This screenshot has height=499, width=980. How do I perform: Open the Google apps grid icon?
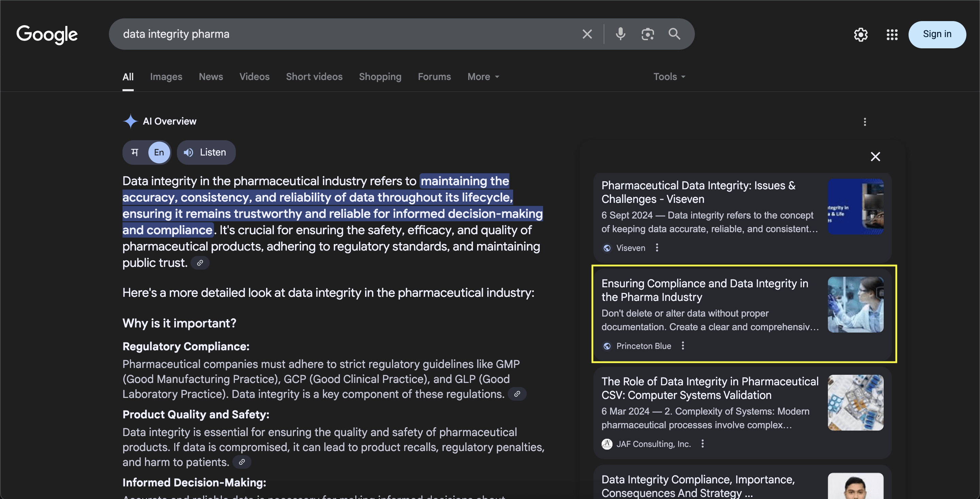click(x=892, y=35)
